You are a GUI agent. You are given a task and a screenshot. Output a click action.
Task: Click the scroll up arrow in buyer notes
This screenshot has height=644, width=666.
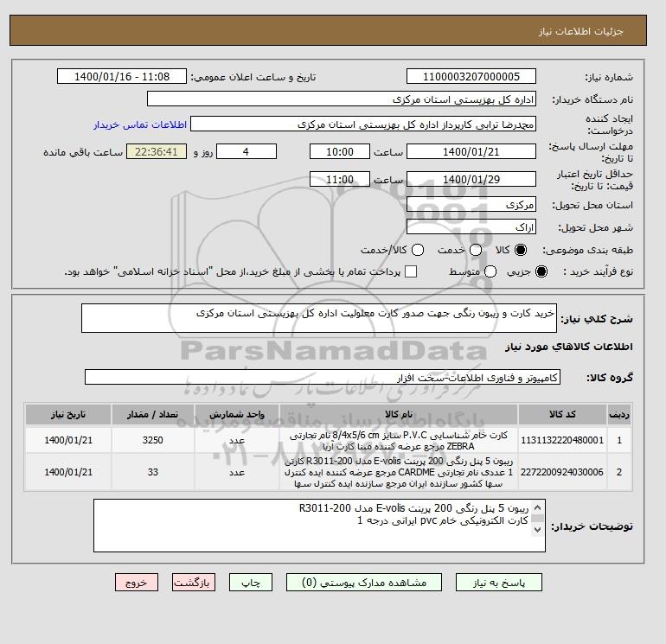pos(537,507)
